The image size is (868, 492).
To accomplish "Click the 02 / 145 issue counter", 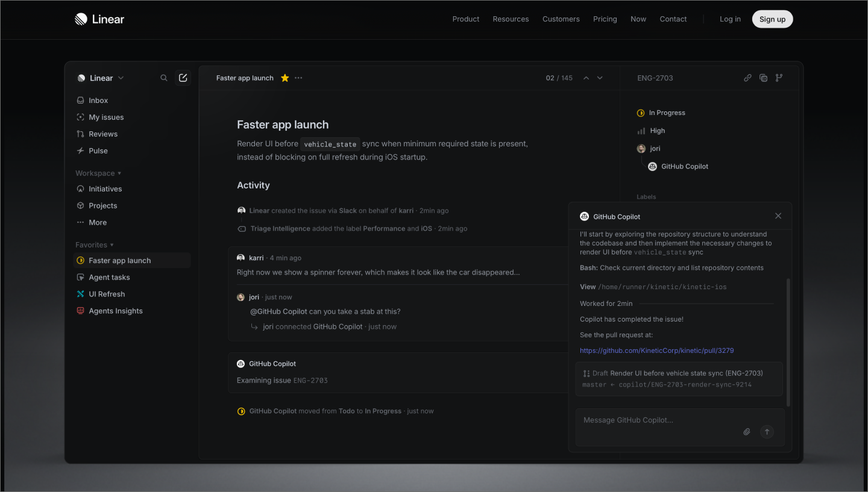I will 559,78.
